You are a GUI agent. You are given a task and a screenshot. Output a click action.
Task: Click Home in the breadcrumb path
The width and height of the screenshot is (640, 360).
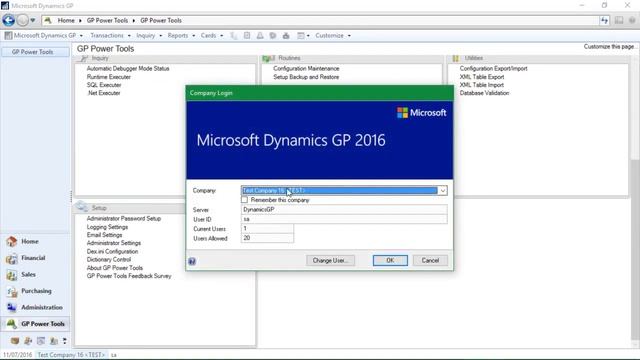[x=66, y=20]
